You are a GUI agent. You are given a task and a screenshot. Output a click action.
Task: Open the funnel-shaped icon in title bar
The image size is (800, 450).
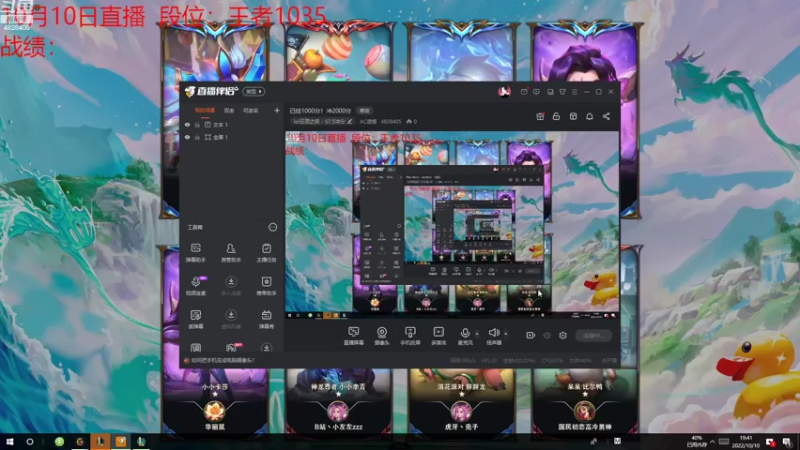[562, 92]
